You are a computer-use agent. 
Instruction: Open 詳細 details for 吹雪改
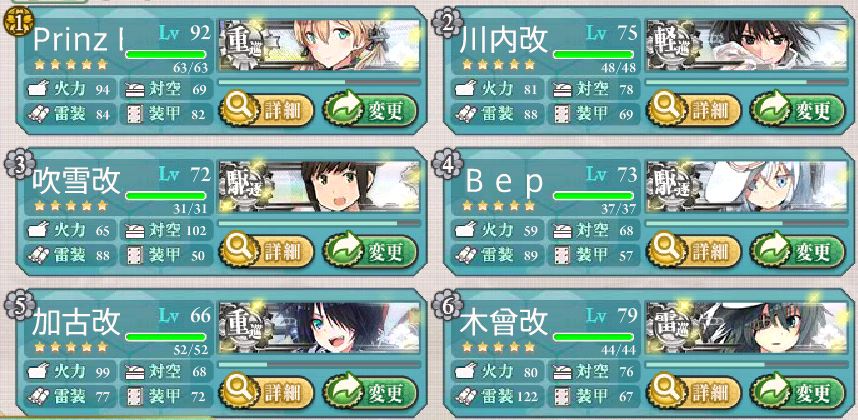(x=266, y=252)
